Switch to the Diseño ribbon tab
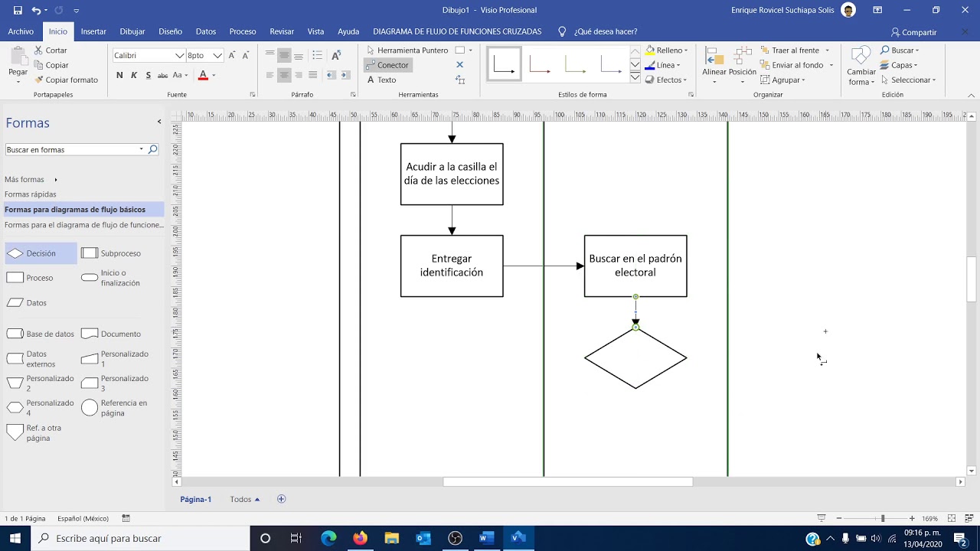The height and width of the screenshot is (551, 980). tap(170, 31)
